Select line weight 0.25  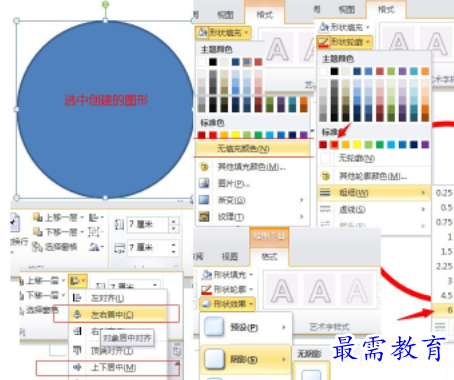point(443,193)
